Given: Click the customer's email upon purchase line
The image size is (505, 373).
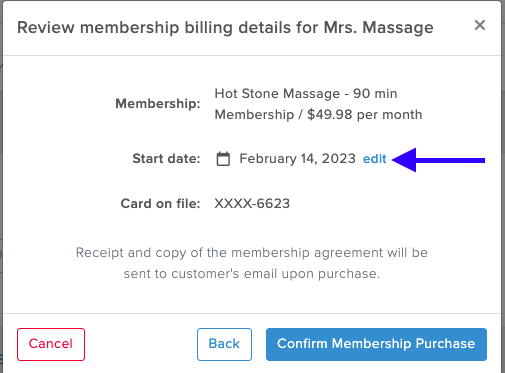Looking at the screenshot, I should coord(252,274).
